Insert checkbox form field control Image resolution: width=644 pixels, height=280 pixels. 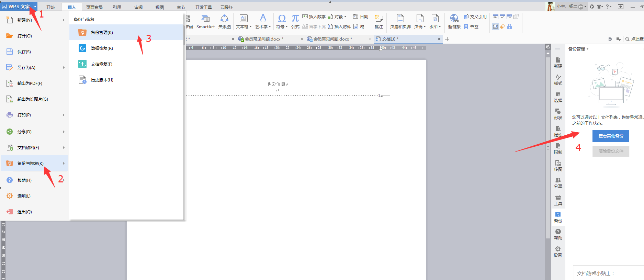click(502, 17)
